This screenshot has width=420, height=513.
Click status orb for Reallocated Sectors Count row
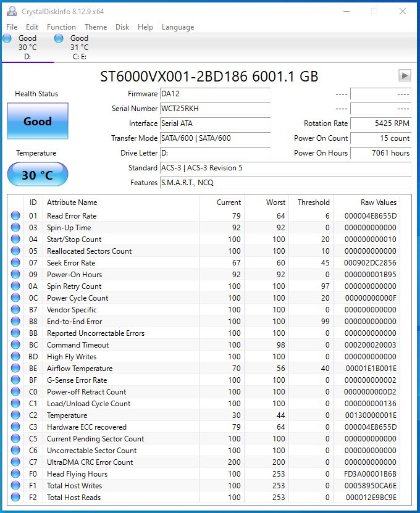(15, 251)
